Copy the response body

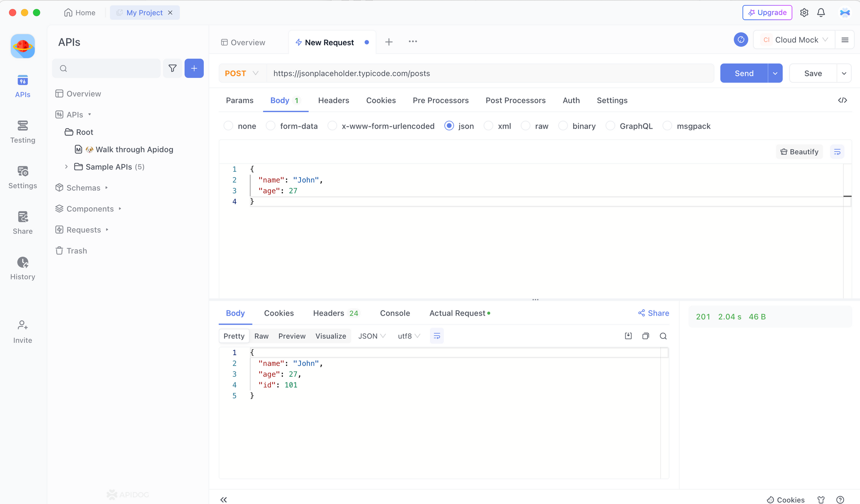645,336
